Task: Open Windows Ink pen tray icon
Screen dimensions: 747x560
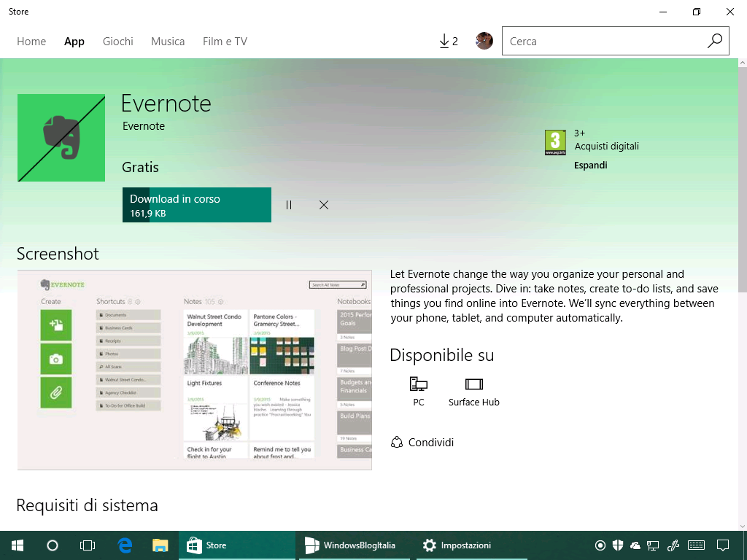Action: pos(673,545)
